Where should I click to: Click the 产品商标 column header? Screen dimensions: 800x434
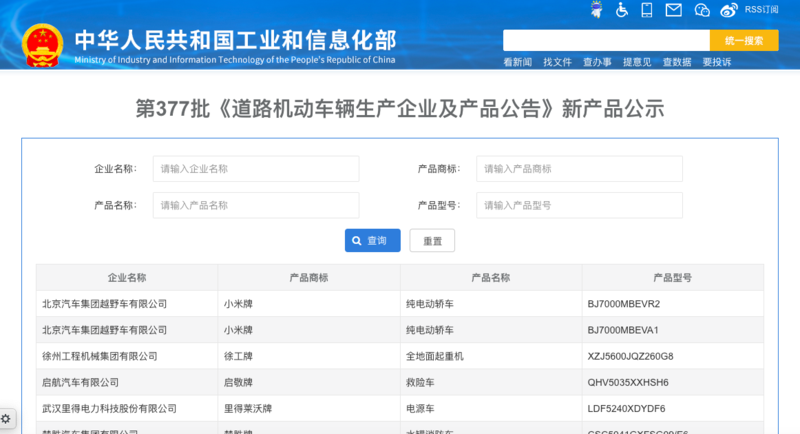309,277
